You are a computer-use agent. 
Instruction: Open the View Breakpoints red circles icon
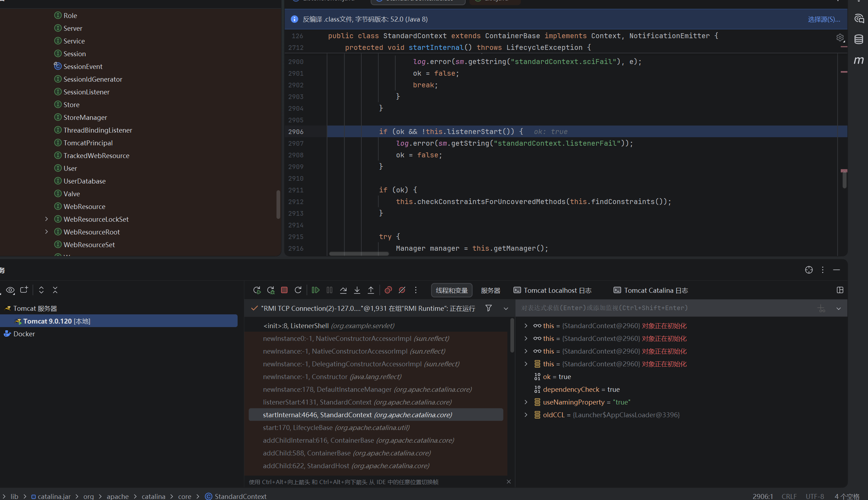(388, 290)
